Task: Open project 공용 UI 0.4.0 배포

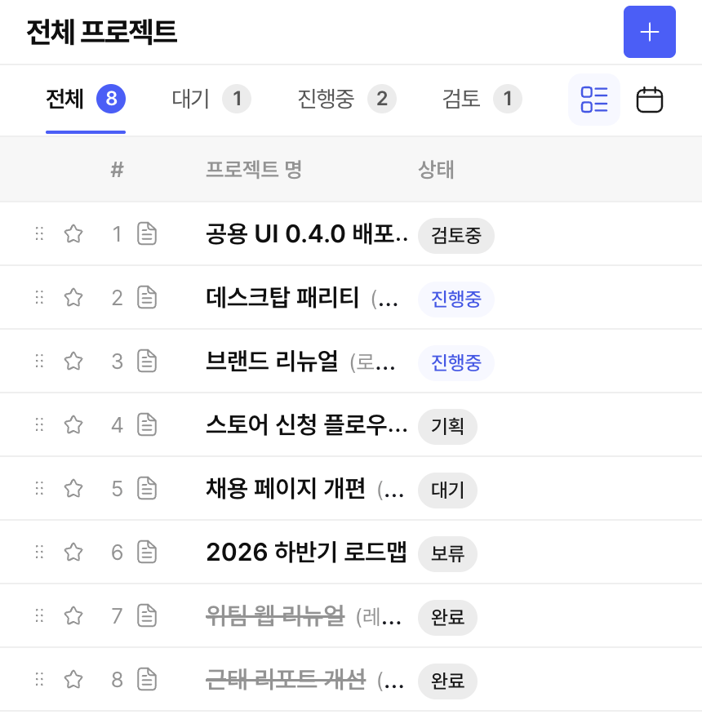Action: [307, 233]
